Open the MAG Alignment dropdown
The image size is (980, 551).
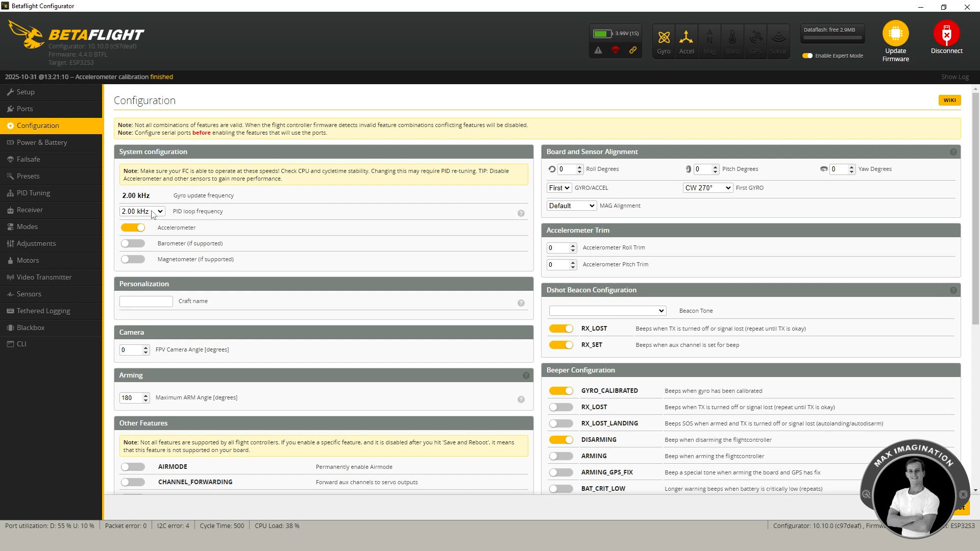point(571,205)
